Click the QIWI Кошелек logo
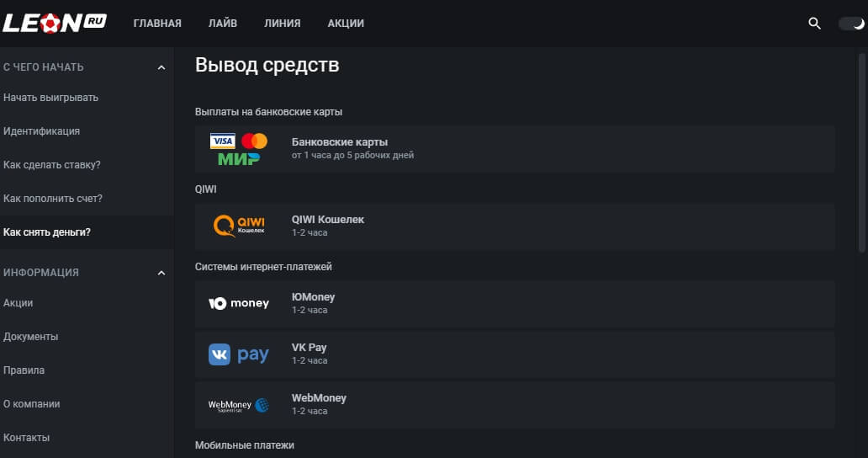This screenshot has height=458, width=868. pos(239,226)
